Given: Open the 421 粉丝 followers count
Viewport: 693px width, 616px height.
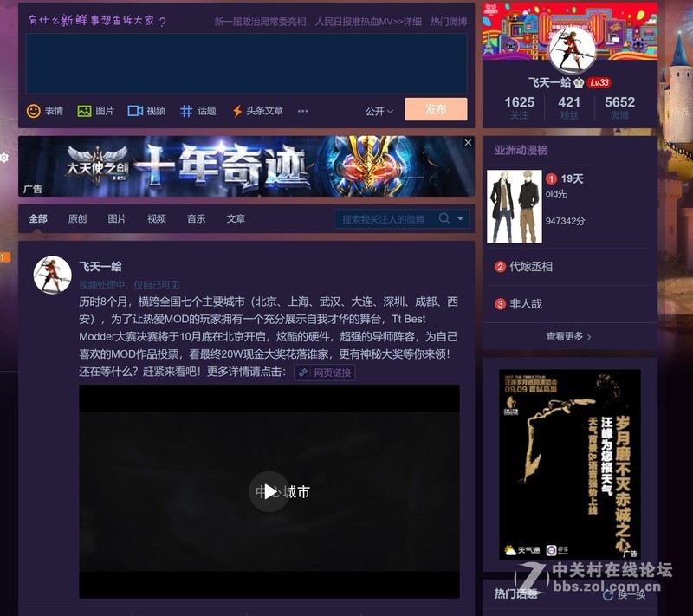Looking at the screenshot, I should click(x=569, y=107).
